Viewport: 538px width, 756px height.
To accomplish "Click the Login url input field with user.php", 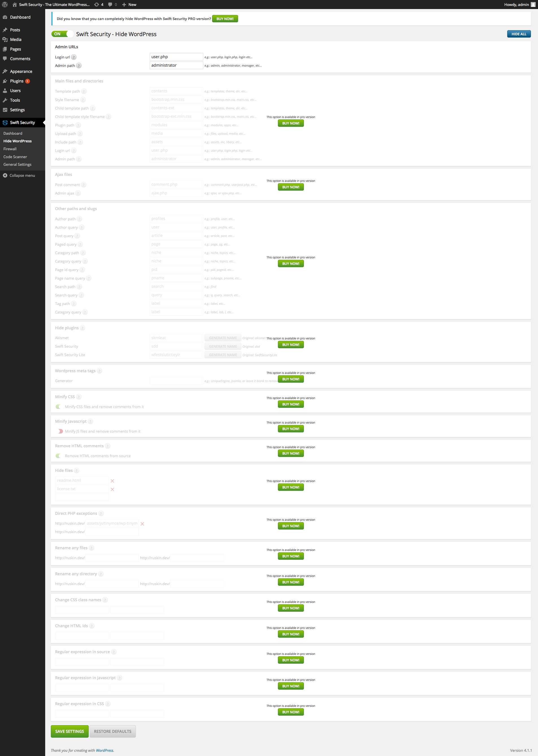I will tap(176, 57).
